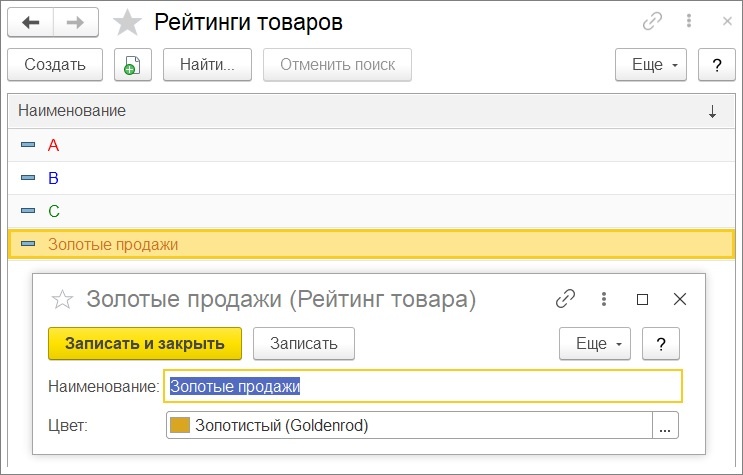This screenshot has height=475, width=743.
Task: Get link icon in list header
Action: pos(652,21)
